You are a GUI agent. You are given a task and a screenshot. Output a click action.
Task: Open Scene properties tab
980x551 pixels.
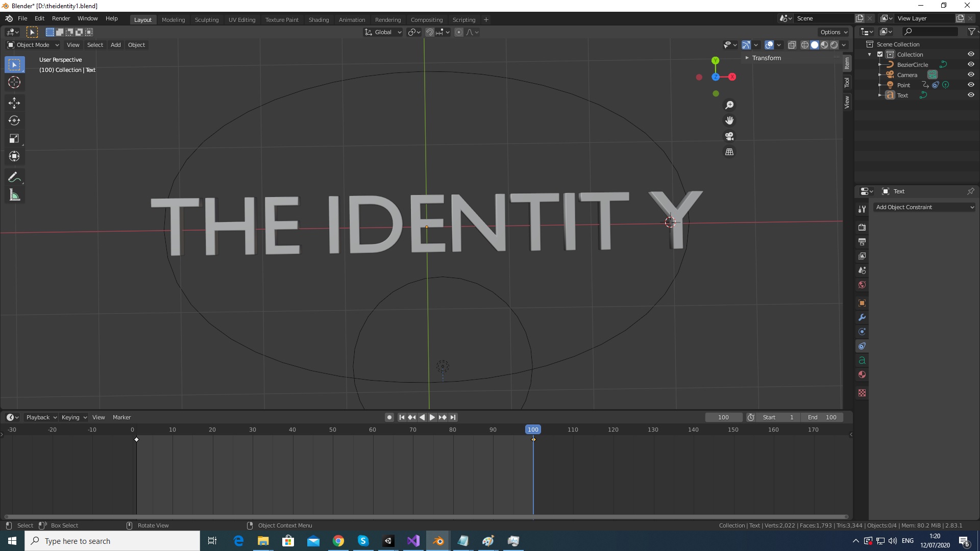862,270
